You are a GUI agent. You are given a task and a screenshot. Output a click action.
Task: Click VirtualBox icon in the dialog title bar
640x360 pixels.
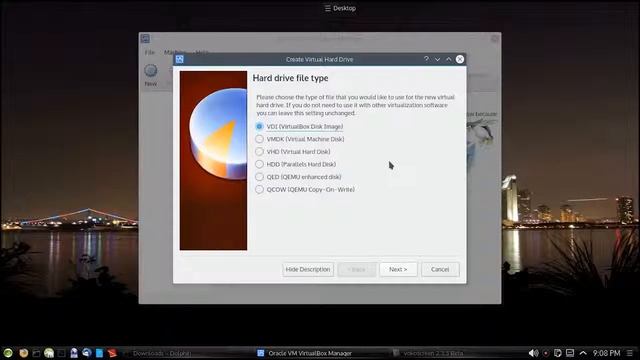pyautogui.click(x=180, y=59)
